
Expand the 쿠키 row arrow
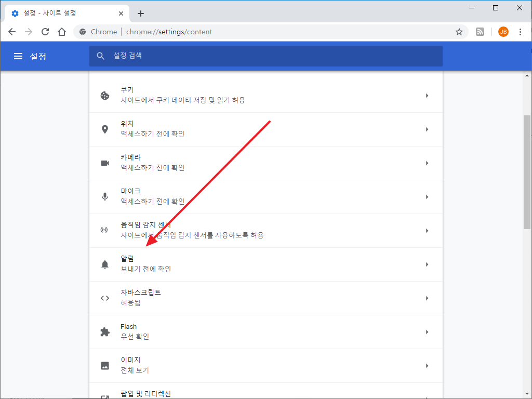pos(427,96)
